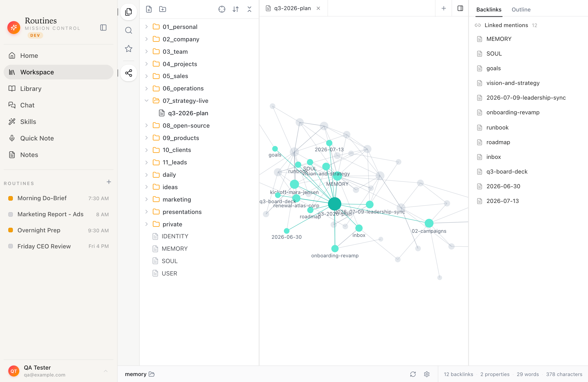Screen dimensions: 588x382
Task: Open the files explorer view icon
Action: click(x=128, y=12)
